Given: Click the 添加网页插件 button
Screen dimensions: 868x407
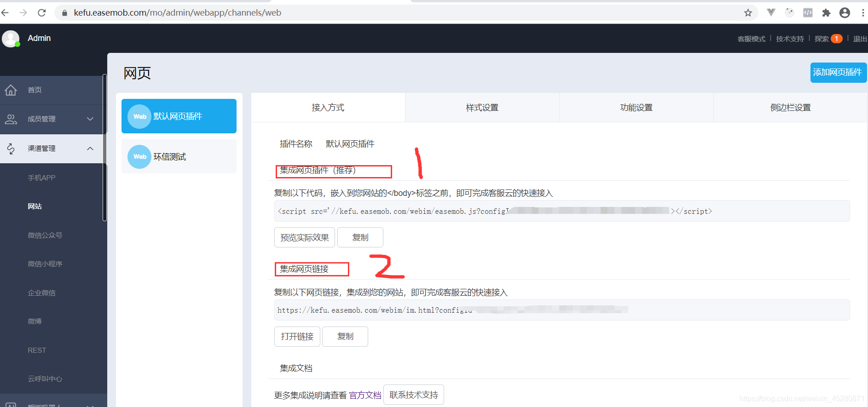Looking at the screenshot, I should 838,73.
